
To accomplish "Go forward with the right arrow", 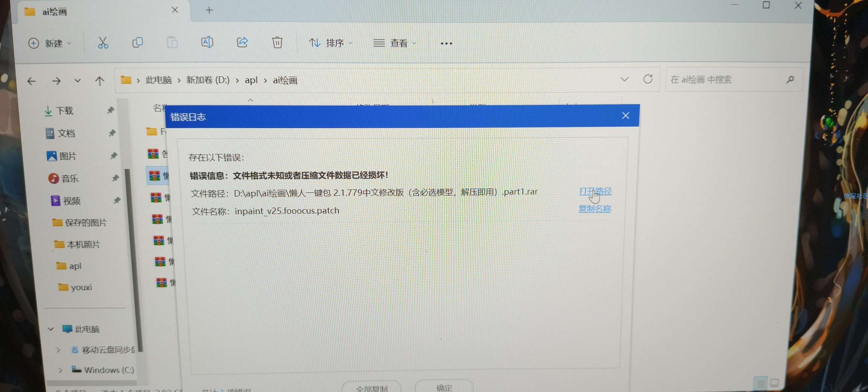I will (57, 81).
